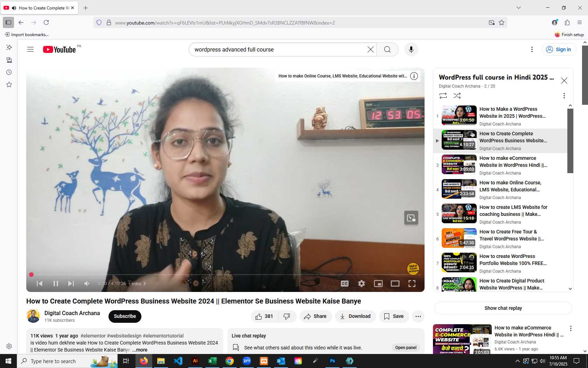Open Firefox sidebar bookmarks star

pos(9,84)
